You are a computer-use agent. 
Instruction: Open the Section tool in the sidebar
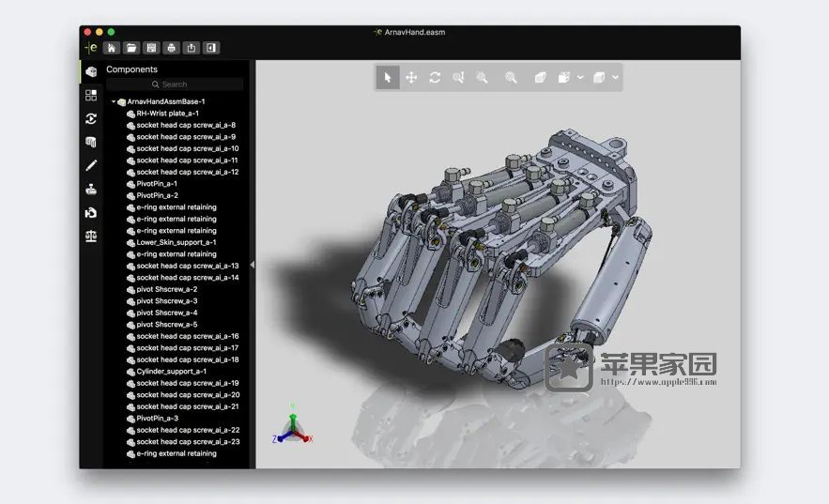tap(91, 142)
